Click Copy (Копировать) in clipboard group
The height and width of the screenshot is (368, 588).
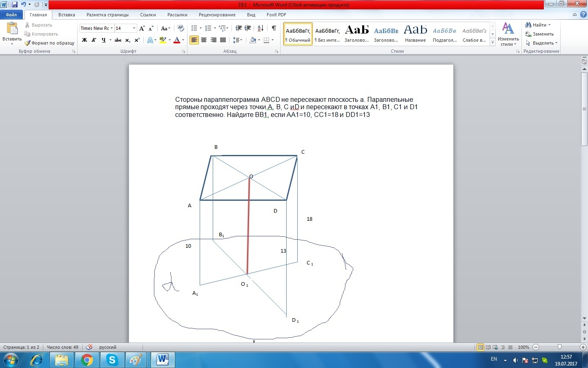pos(41,34)
